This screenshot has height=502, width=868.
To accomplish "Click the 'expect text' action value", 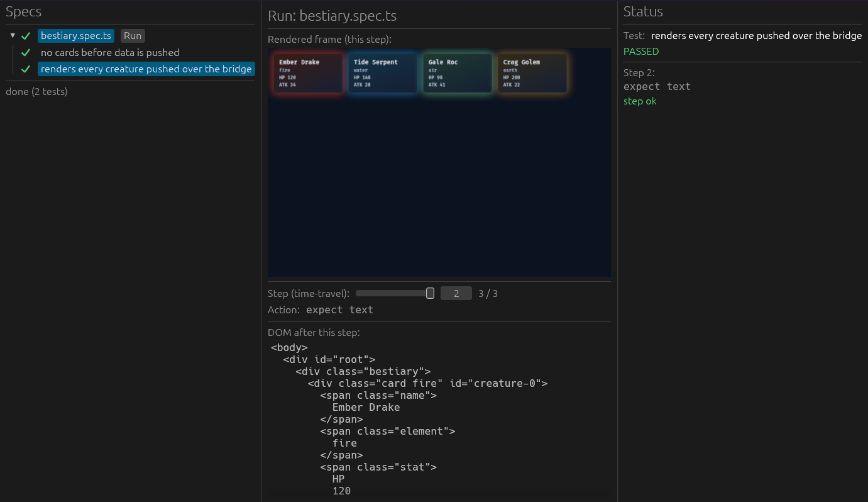I will click(339, 310).
